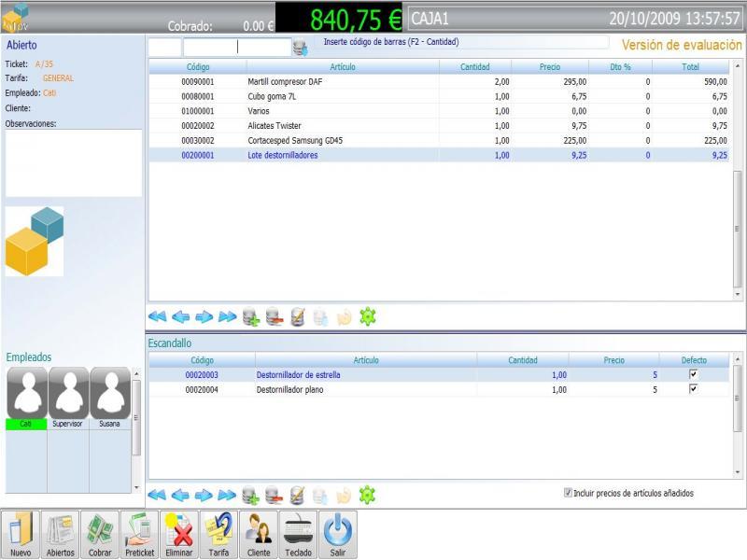
Task: Toggle Defecto for Destornillador de estrella
Action: [694, 374]
